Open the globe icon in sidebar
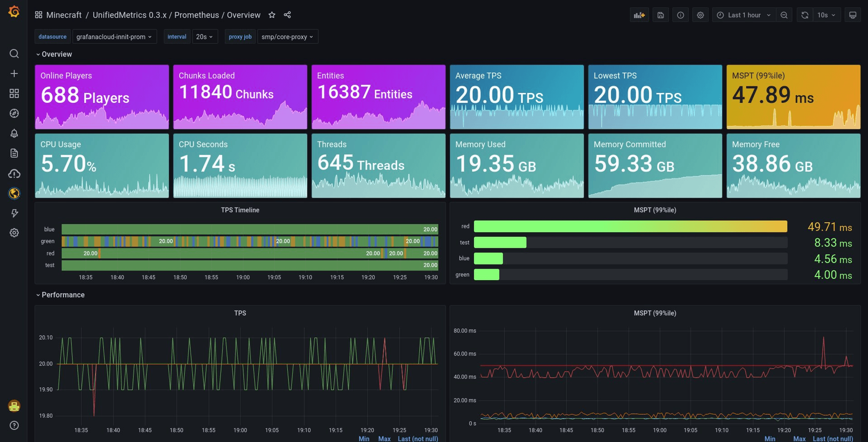Viewport: 868px width, 442px height. pos(14,193)
